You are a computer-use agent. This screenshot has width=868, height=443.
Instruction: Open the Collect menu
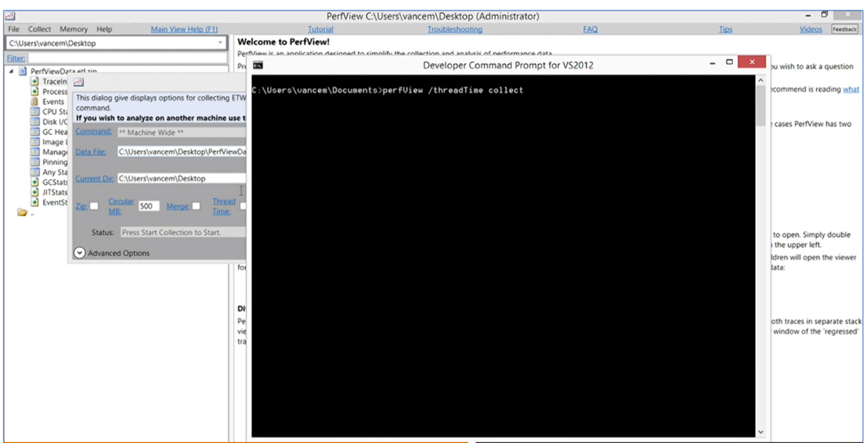[39, 29]
